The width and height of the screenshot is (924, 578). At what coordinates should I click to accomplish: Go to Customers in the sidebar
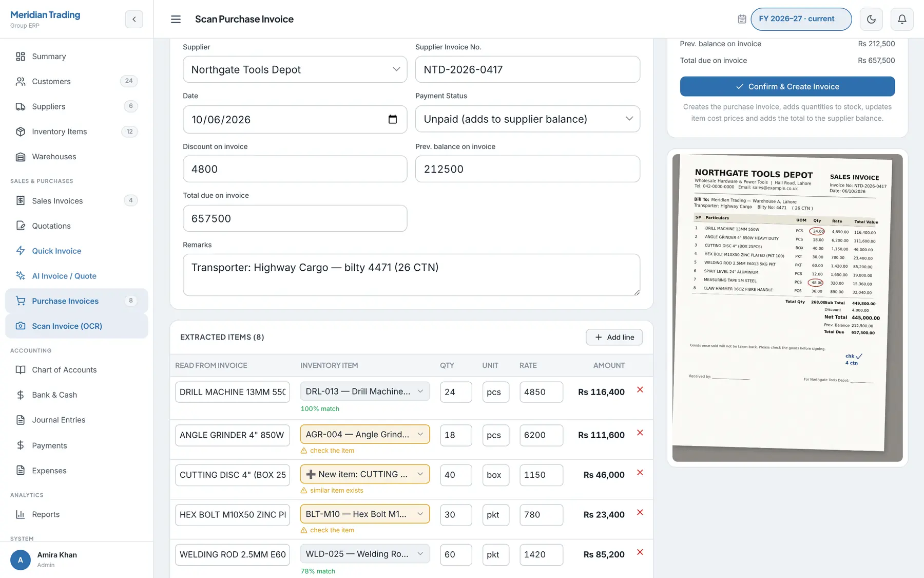76,81
